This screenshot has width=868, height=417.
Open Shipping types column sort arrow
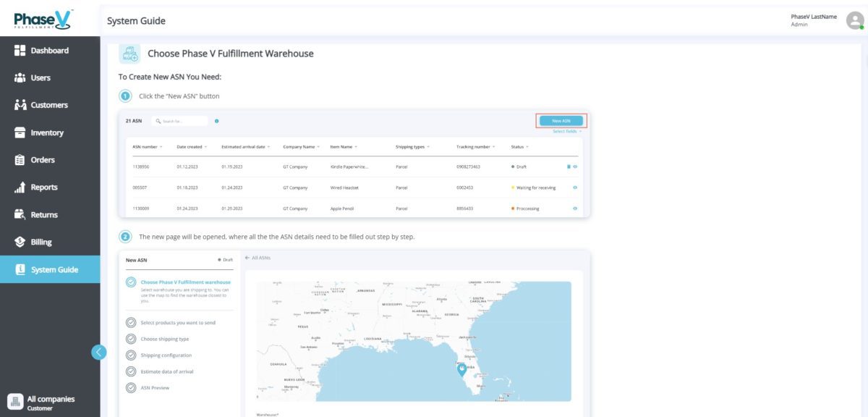(429, 147)
